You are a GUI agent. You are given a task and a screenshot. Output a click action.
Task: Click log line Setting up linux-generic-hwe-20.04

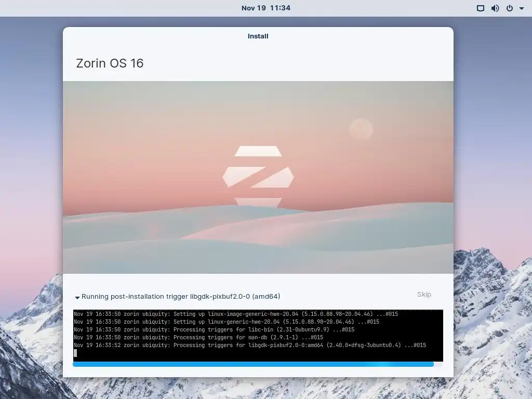coord(227,322)
